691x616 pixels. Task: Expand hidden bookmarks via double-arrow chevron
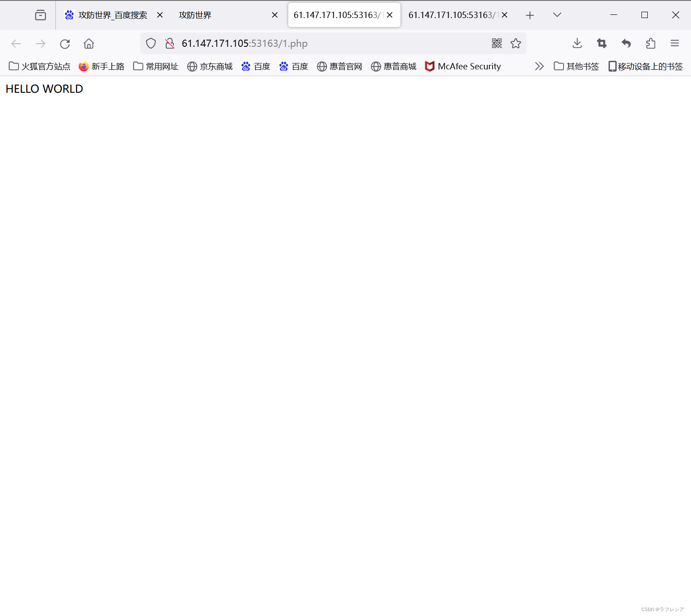(x=539, y=66)
